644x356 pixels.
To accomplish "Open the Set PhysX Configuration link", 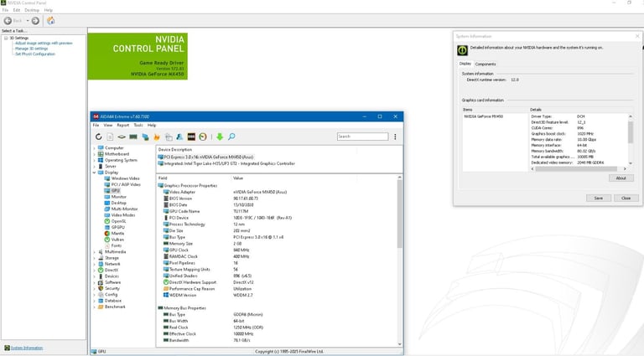I will (x=35, y=54).
